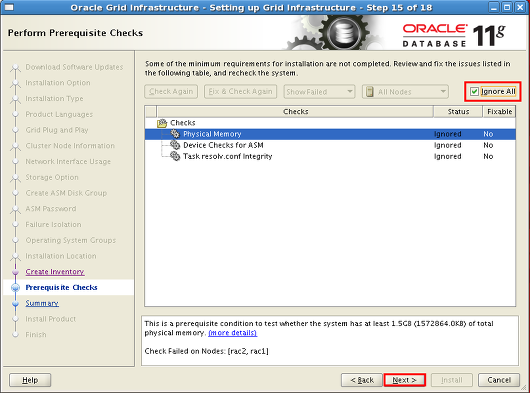Image resolution: width=530 pixels, height=393 pixels.
Task: Click the Cluster Node Information step
Action: click(70, 146)
